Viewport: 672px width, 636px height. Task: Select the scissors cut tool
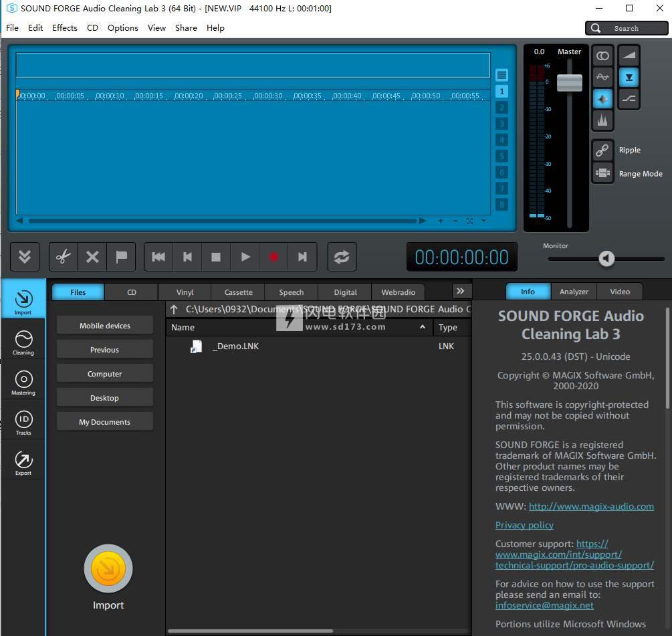(x=64, y=257)
